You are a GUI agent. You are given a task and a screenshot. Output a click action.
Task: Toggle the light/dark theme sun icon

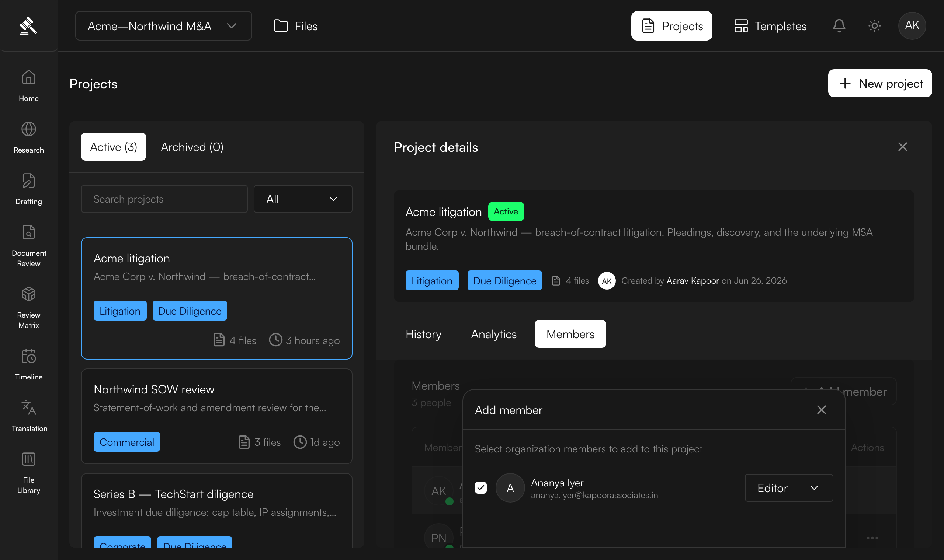point(875,26)
